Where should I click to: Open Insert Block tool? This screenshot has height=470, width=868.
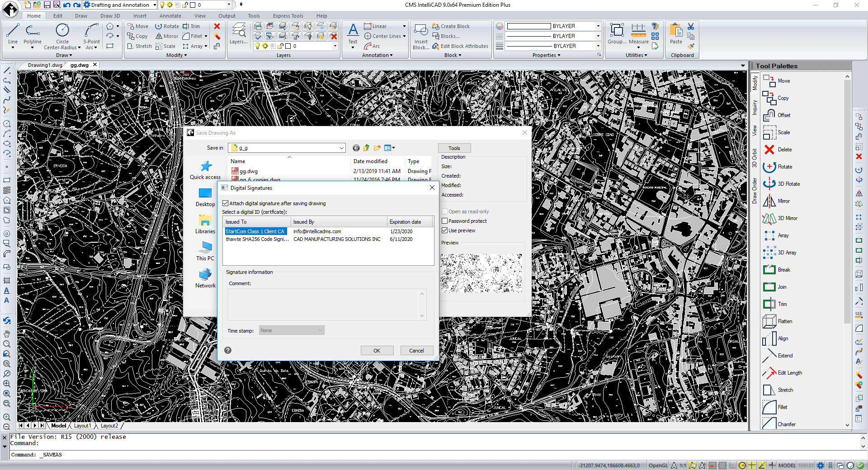point(421,35)
